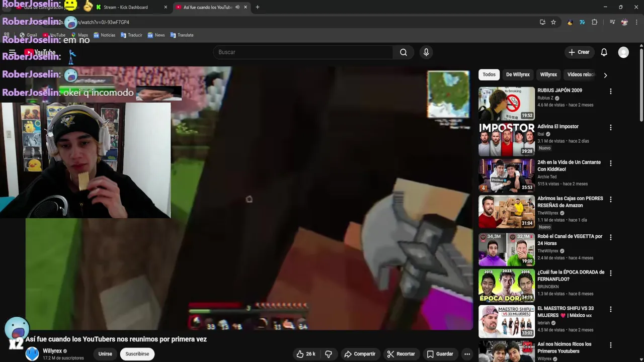Screen dimensions: 644x362
Task: Open YouTube notifications bell
Action: tap(604, 52)
